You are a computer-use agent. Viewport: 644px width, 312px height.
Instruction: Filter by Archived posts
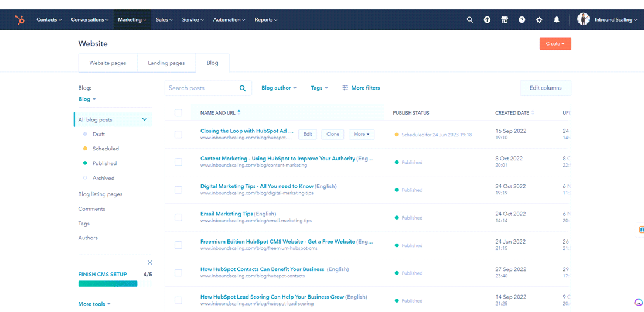click(x=103, y=178)
